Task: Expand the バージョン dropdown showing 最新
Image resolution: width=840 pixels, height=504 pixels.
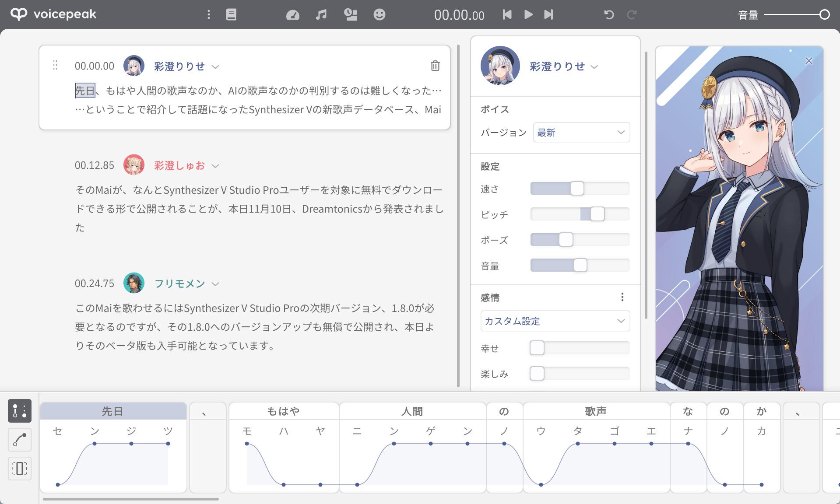Action: coord(581,133)
